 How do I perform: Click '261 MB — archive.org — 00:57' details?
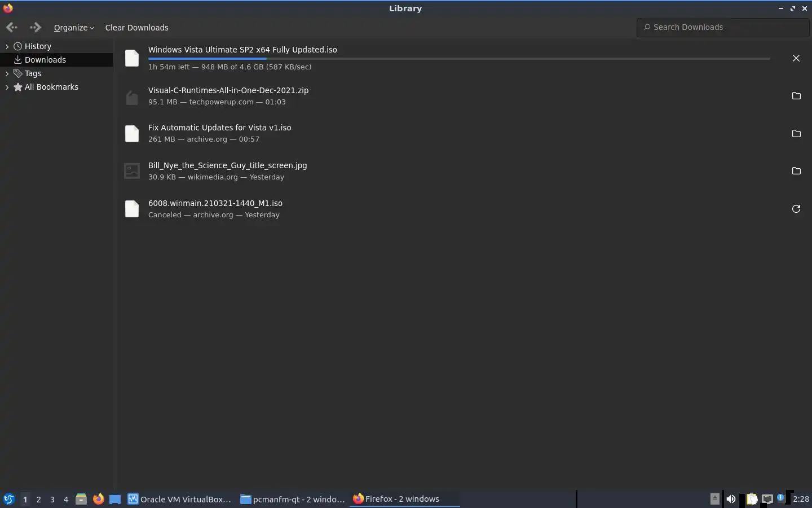point(204,139)
